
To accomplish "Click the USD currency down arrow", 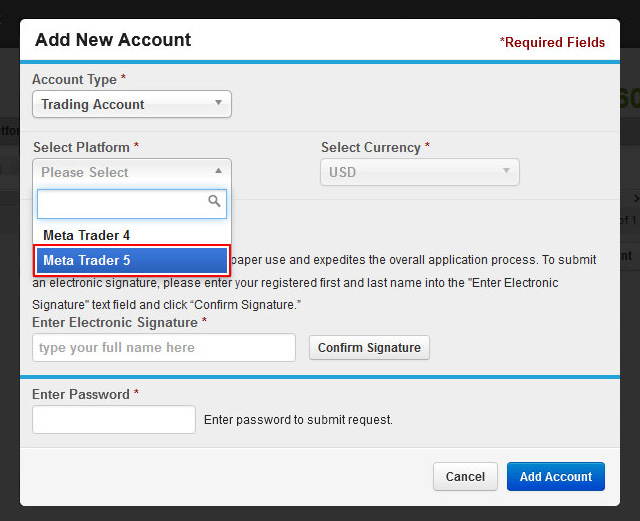I will [x=506, y=171].
